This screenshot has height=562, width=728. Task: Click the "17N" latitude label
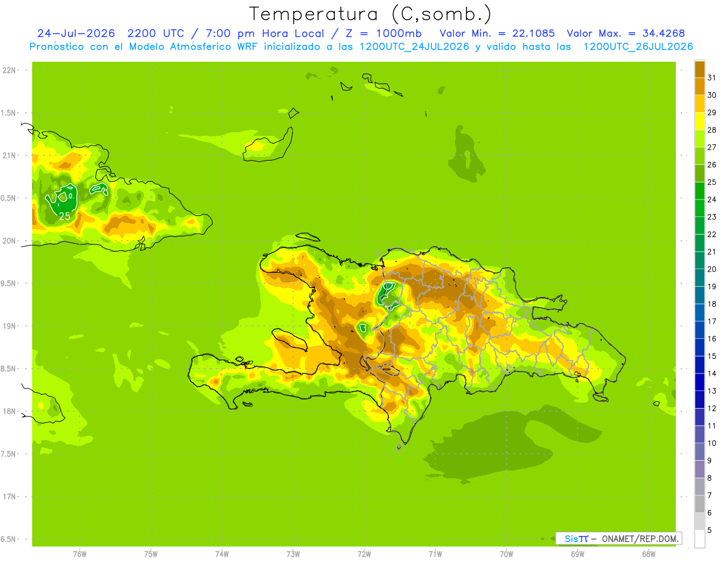pyautogui.click(x=9, y=496)
